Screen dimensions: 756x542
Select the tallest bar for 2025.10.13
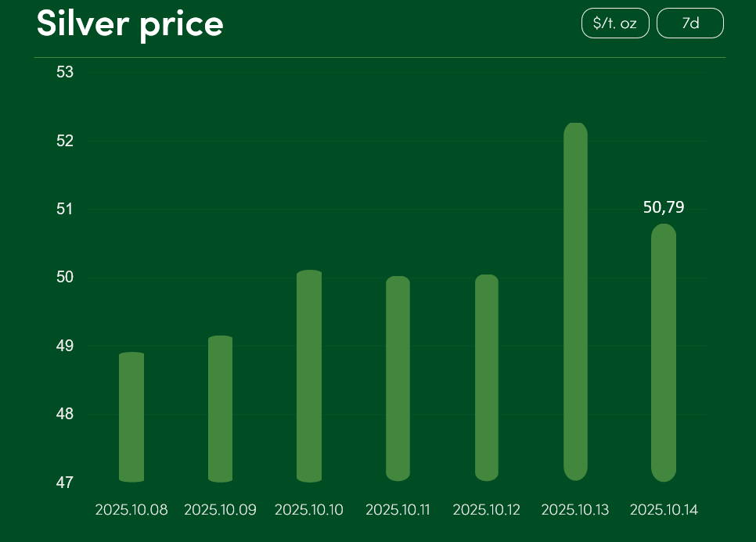[x=575, y=301]
